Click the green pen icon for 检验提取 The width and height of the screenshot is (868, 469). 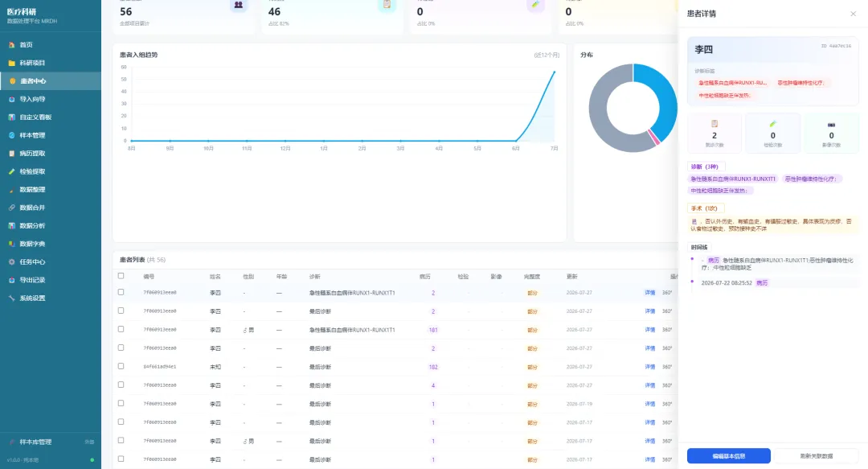point(11,172)
